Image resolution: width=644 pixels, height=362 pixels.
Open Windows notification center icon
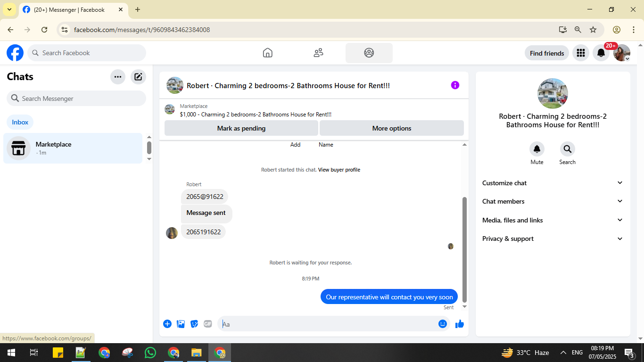(629, 353)
